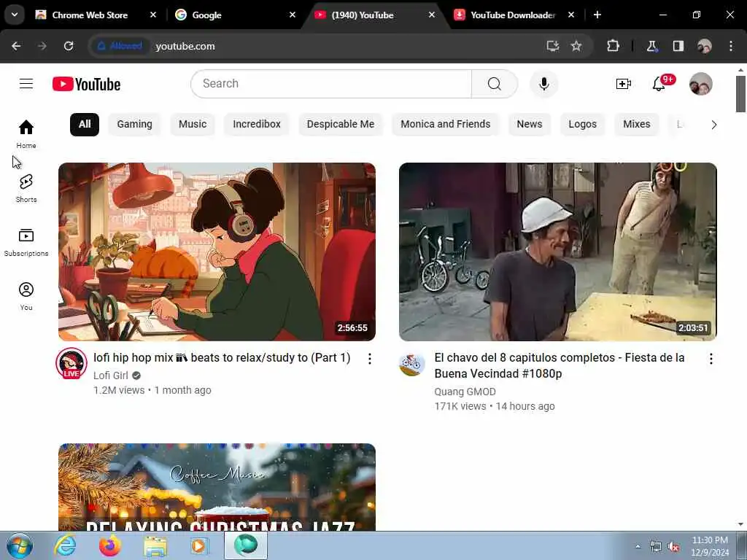Select the Logos filter chip
Image resolution: width=747 pixels, height=560 pixels.
(582, 124)
